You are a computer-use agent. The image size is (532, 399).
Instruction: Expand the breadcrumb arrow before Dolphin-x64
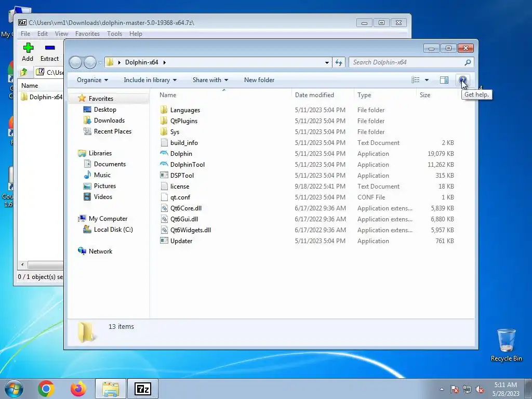(x=119, y=62)
